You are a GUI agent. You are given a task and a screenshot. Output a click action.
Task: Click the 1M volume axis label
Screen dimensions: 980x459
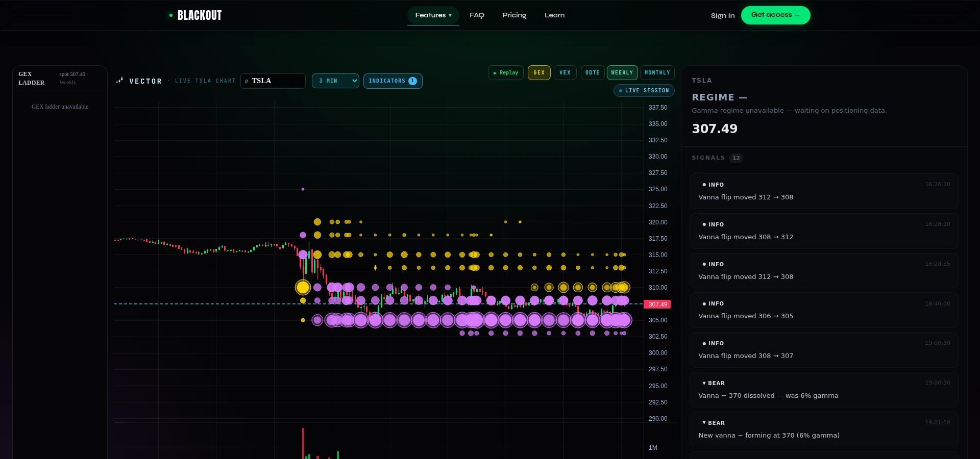[653, 448]
